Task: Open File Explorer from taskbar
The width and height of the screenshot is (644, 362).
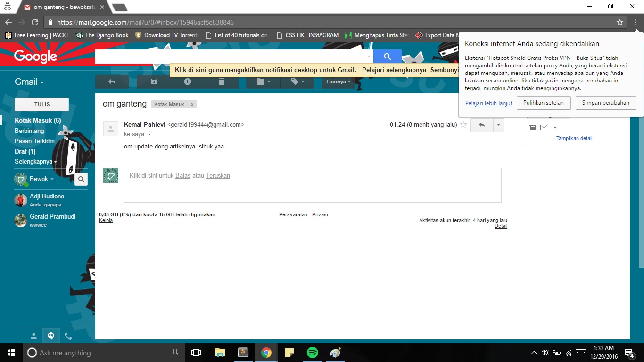Action: (220, 353)
